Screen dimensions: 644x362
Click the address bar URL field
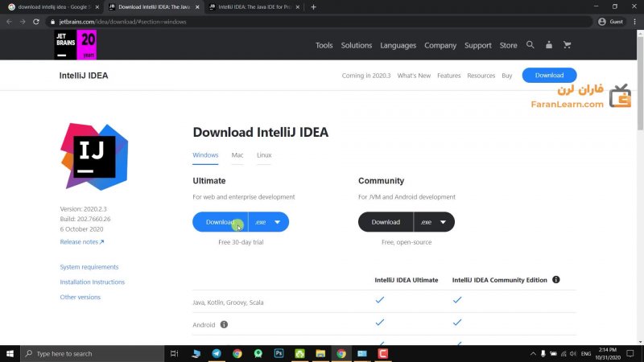[320, 22]
